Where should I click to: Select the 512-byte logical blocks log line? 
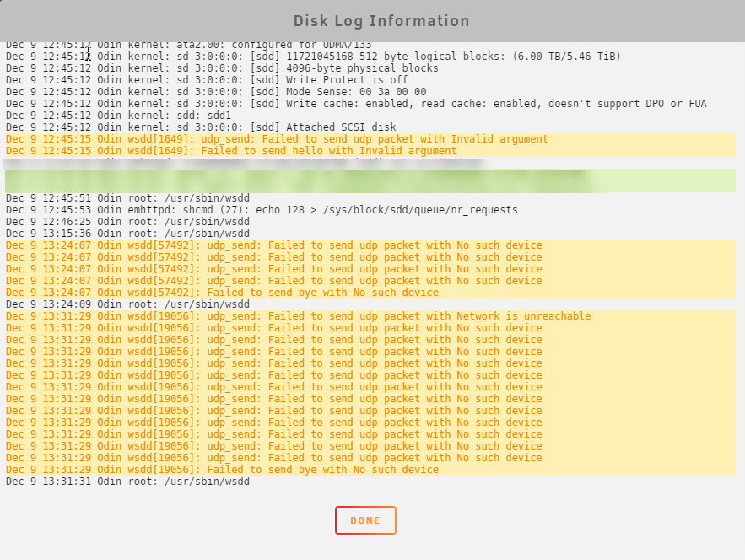click(314, 56)
